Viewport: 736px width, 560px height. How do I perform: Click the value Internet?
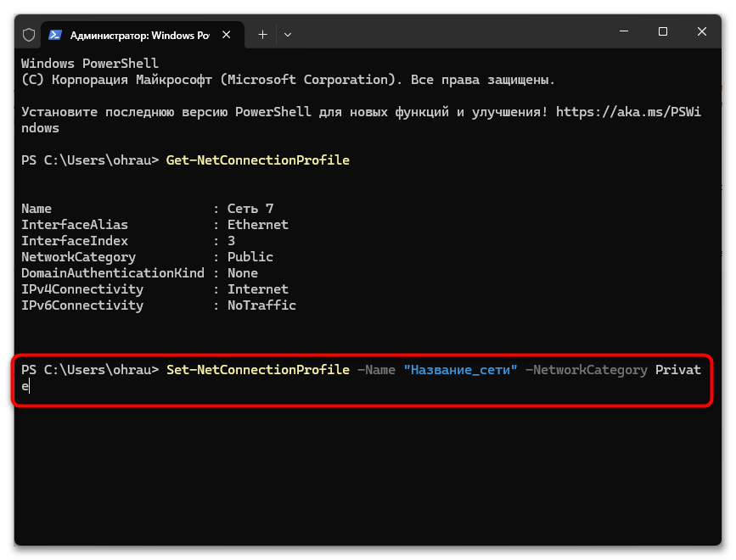tap(258, 289)
